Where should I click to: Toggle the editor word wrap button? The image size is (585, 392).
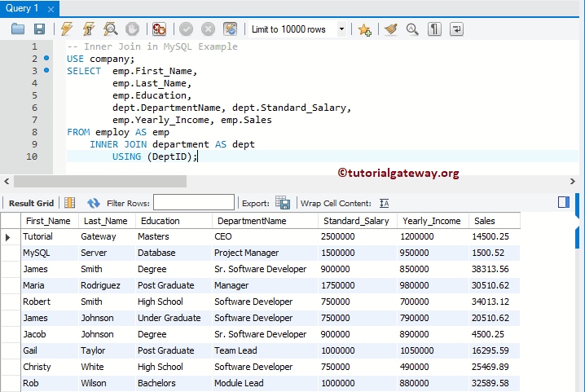(x=456, y=29)
